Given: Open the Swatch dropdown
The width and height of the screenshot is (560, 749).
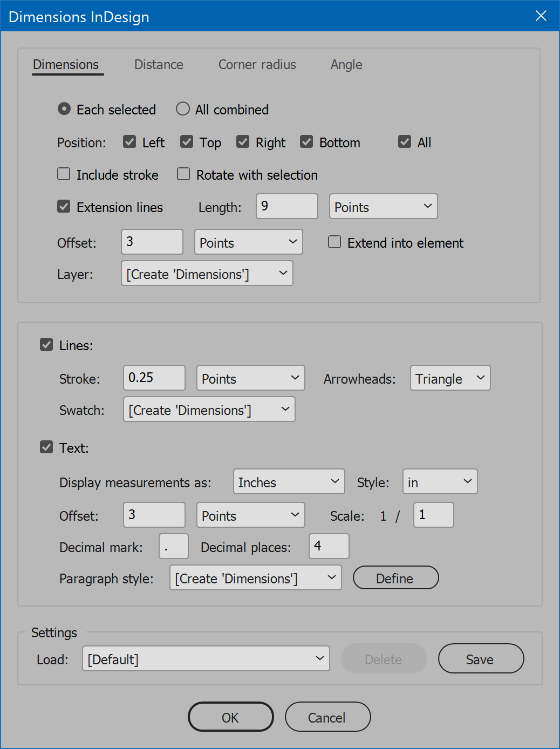Looking at the screenshot, I should pos(209,409).
